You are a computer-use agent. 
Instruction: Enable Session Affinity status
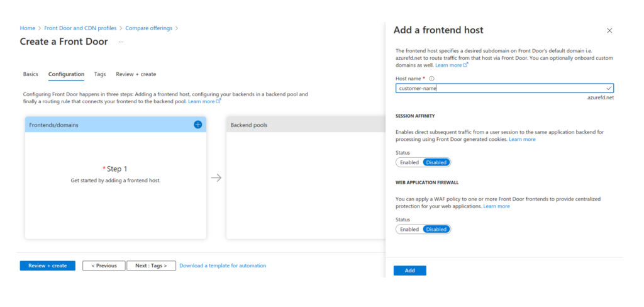point(409,162)
